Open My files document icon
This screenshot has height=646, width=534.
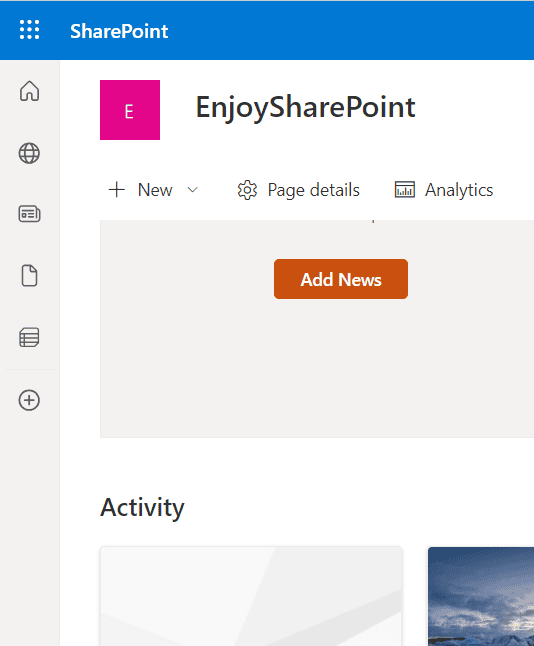(x=29, y=276)
